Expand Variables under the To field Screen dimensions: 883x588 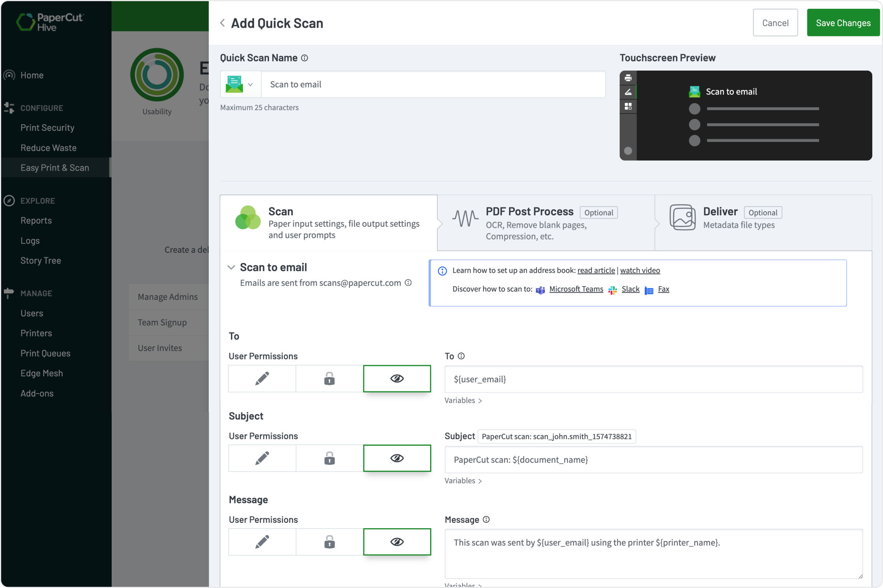point(462,400)
